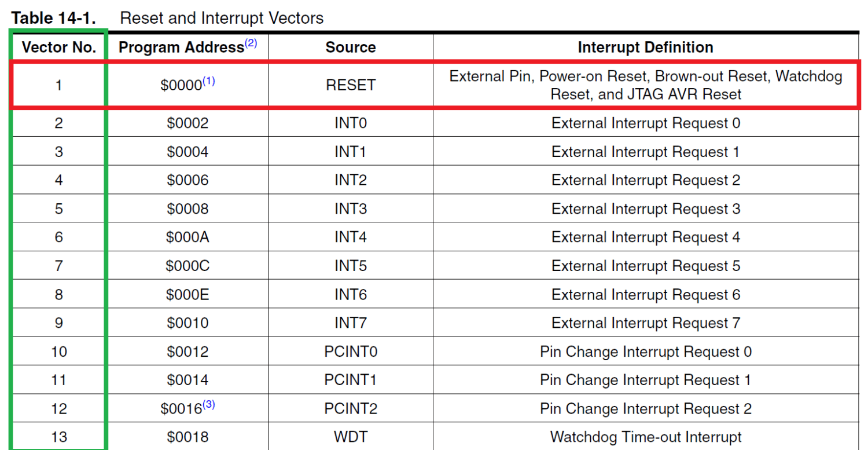
Task: Click Pin Change Interrupt Request 1 text
Action: (x=645, y=380)
